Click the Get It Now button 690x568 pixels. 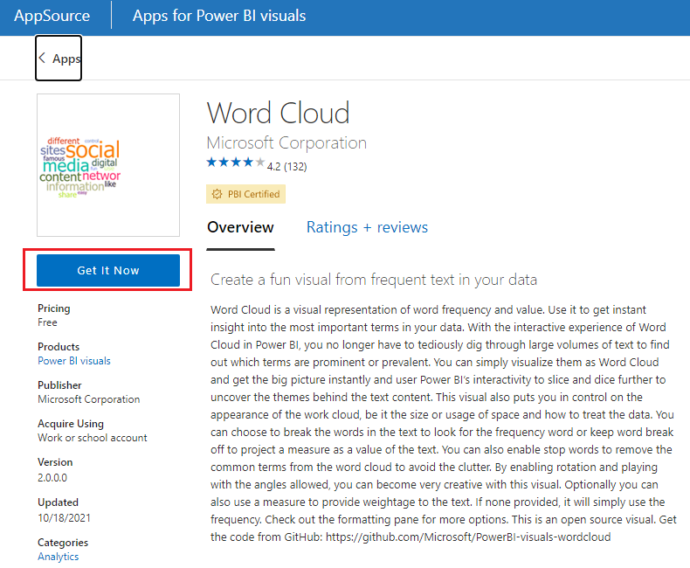pyautogui.click(x=108, y=270)
